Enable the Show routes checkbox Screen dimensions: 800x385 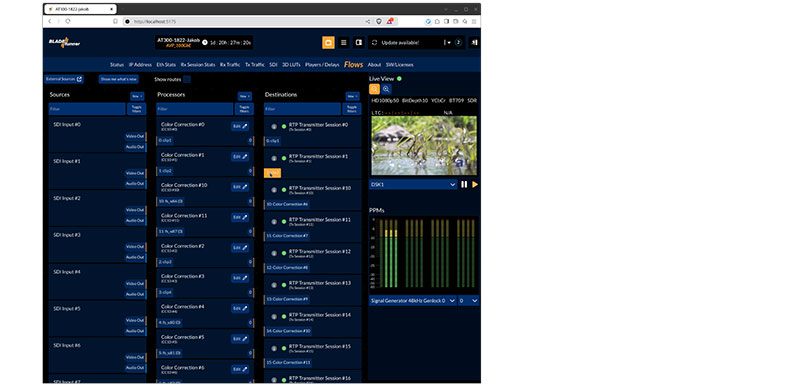[x=187, y=79]
